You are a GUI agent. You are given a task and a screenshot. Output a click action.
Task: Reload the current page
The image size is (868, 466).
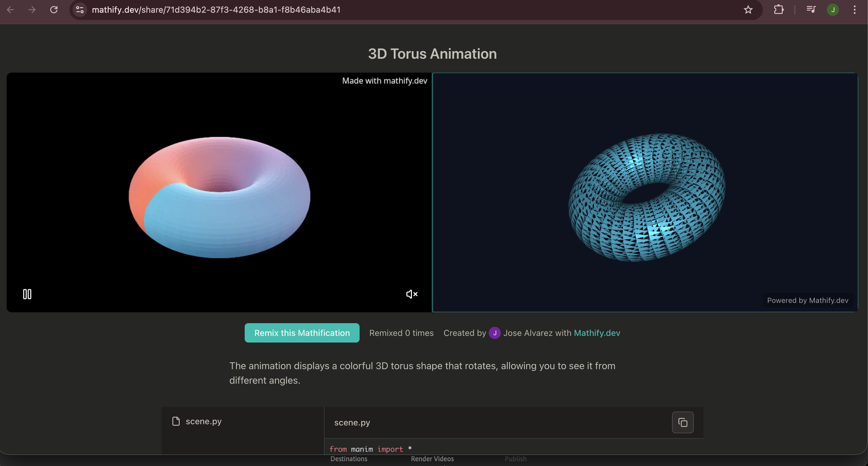54,9
